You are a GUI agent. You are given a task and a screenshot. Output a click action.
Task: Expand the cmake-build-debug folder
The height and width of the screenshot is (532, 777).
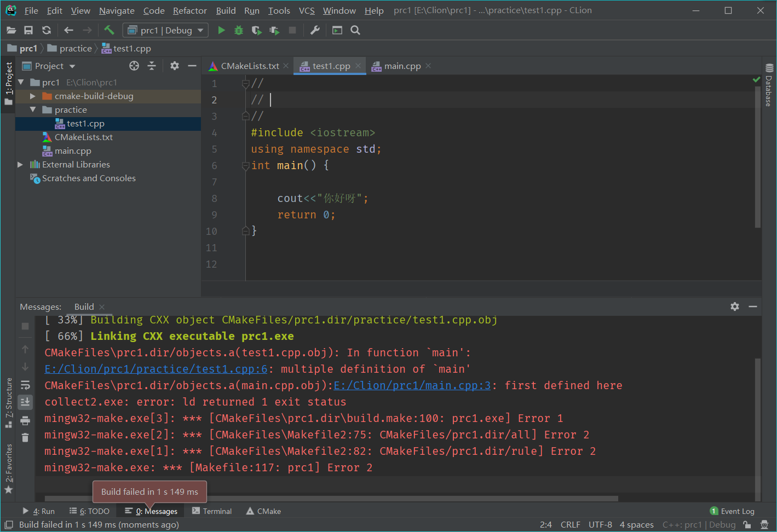click(x=32, y=95)
